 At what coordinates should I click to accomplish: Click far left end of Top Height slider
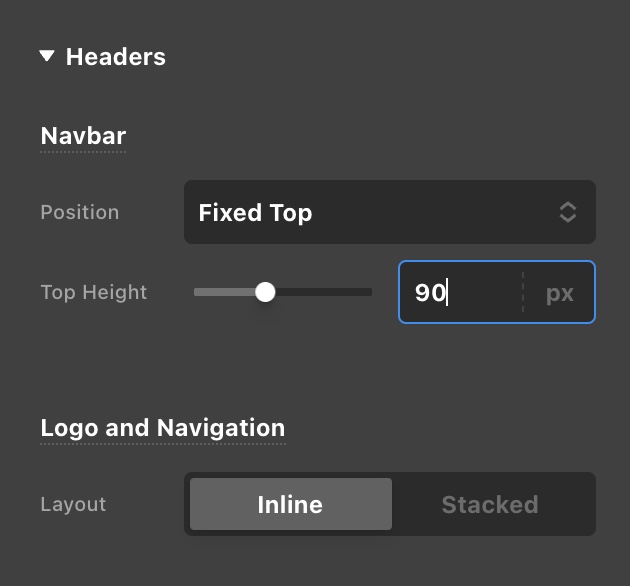pyautogui.click(x=196, y=292)
